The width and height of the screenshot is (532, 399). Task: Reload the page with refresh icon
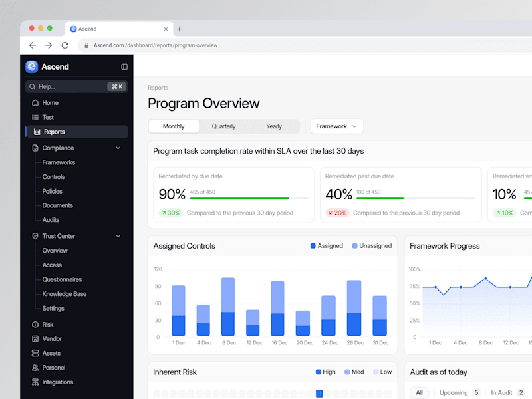click(65, 45)
